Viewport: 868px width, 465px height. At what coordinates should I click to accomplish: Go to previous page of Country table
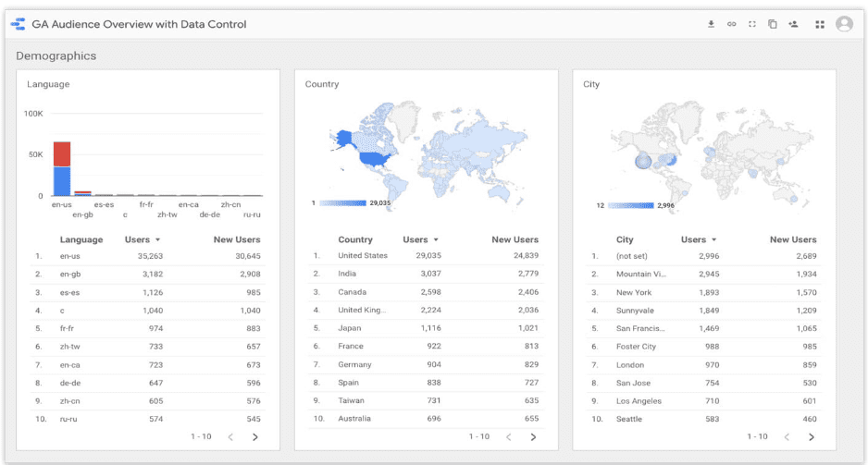coord(509,436)
